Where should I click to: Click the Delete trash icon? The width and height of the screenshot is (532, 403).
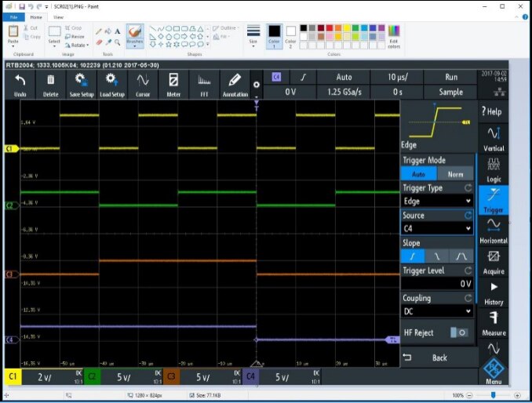[x=50, y=80]
